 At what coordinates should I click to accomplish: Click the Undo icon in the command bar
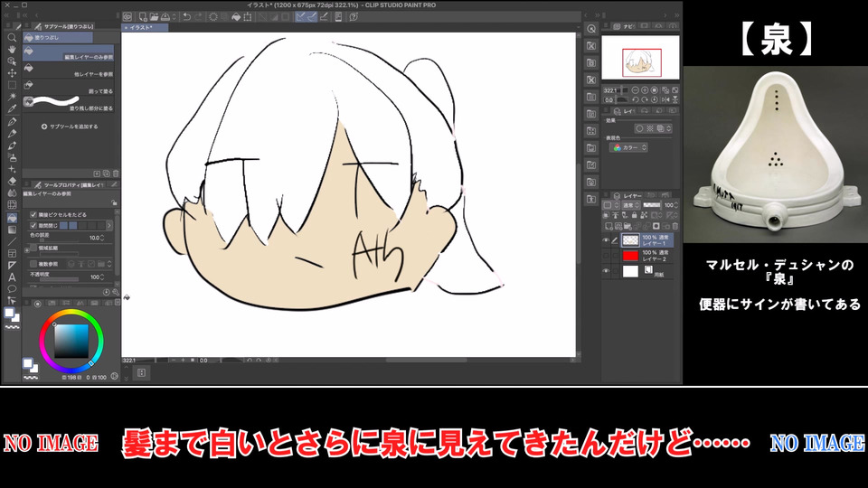tap(187, 16)
